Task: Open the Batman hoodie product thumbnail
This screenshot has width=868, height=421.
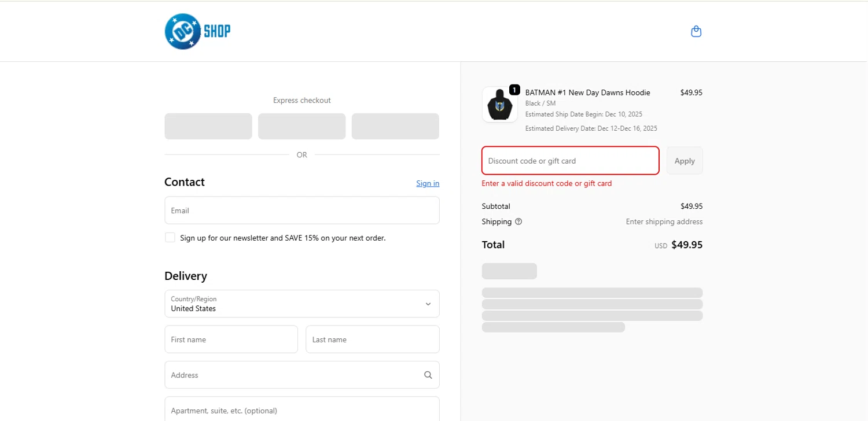Action: pos(500,105)
